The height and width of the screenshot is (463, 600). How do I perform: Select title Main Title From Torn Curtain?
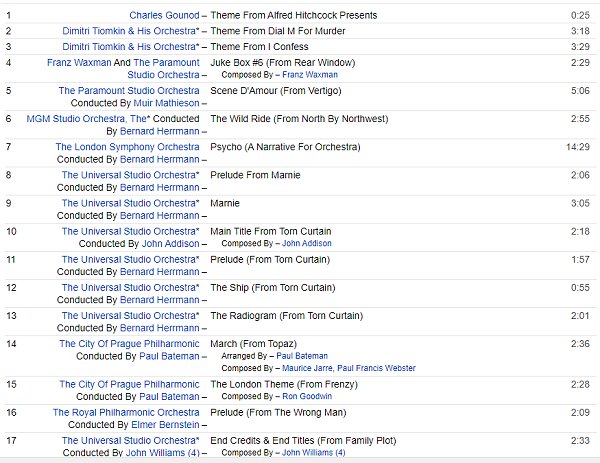271,232
